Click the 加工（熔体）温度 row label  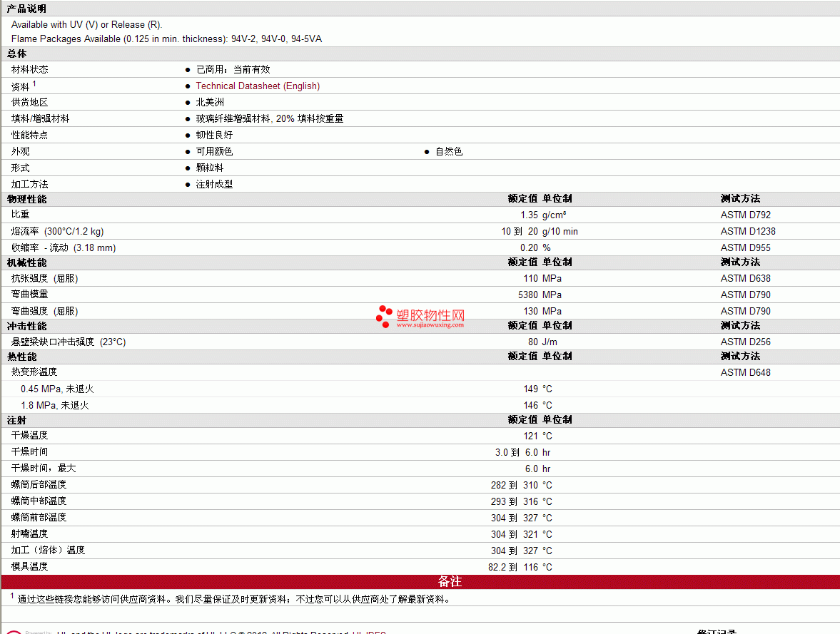[49, 550]
